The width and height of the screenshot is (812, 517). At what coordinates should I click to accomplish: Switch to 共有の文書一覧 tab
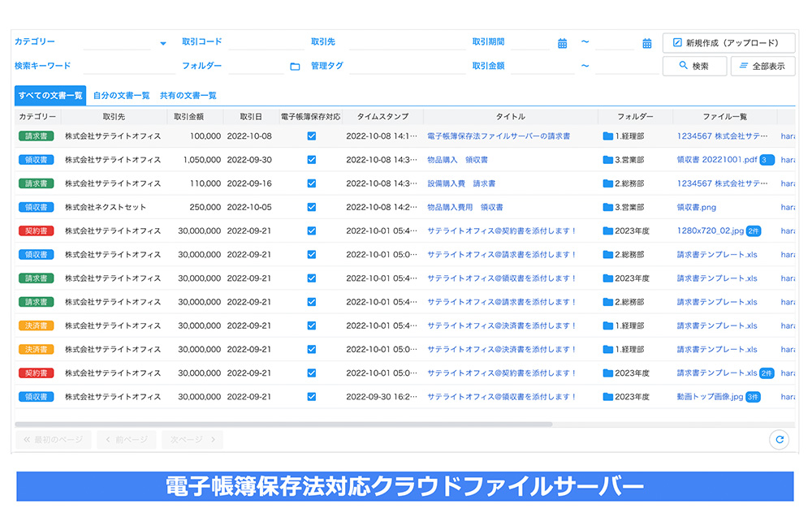click(188, 96)
